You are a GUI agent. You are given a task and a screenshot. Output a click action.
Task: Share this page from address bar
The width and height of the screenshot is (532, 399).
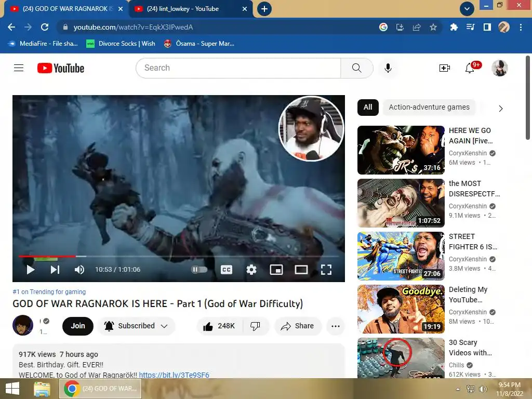point(417,27)
